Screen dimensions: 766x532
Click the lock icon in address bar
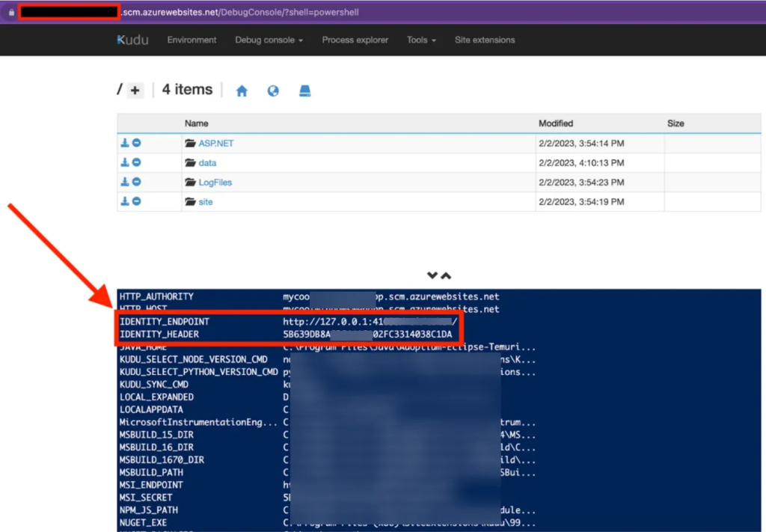coord(10,12)
